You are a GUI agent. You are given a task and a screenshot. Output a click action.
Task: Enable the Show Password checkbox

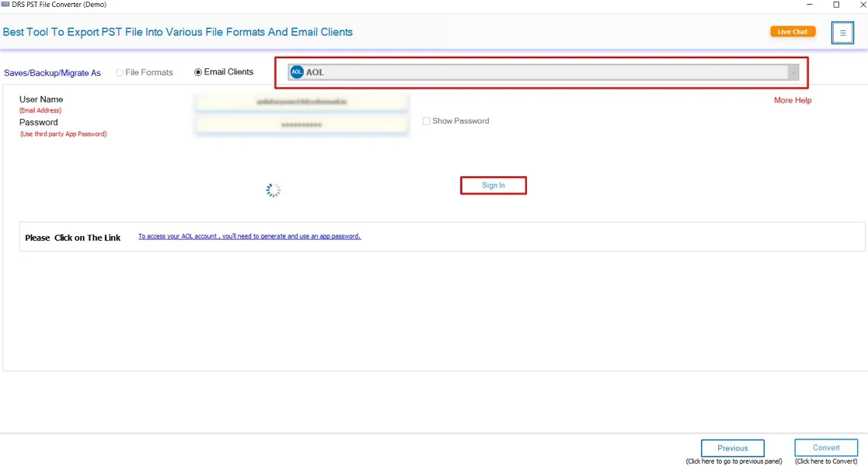tap(427, 120)
